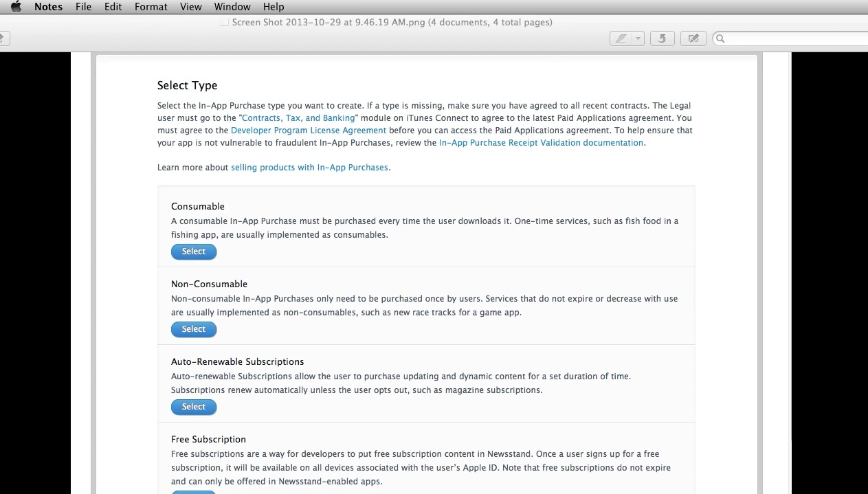Image resolution: width=868 pixels, height=494 pixels.
Task: Click the rotate toolbar icon
Action: coord(662,38)
